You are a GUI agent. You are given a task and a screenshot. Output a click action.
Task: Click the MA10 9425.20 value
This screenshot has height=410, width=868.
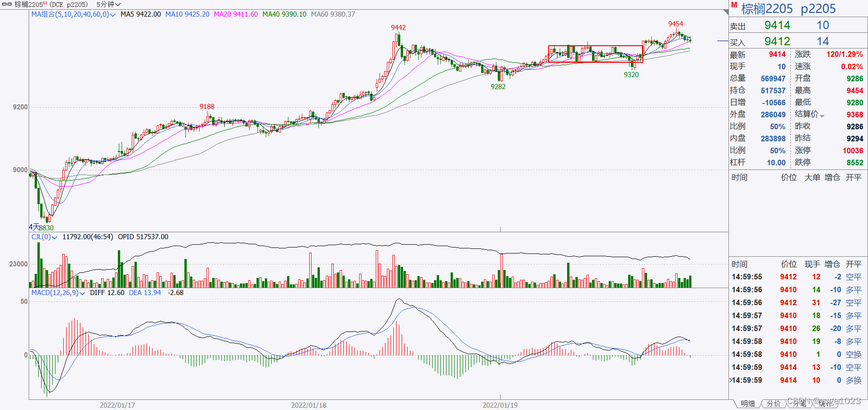(187, 14)
